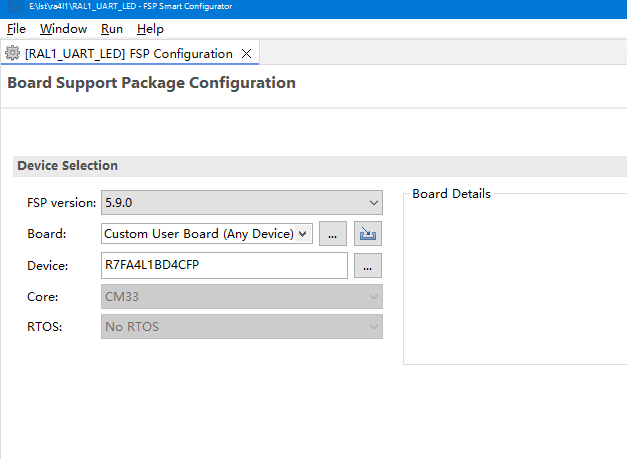Click the Board Details group label

tap(451, 194)
